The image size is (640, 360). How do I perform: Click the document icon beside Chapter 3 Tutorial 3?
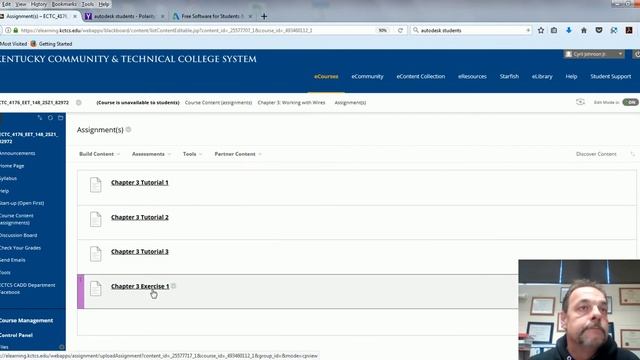click(x=96, y=254)
